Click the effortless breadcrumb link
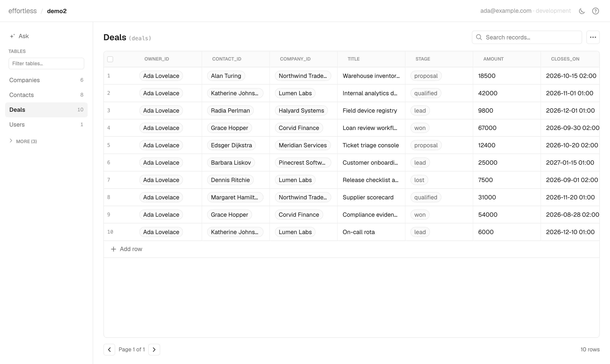Image resolution: width=610 pixels, height=364 pixels. point(23,11)
